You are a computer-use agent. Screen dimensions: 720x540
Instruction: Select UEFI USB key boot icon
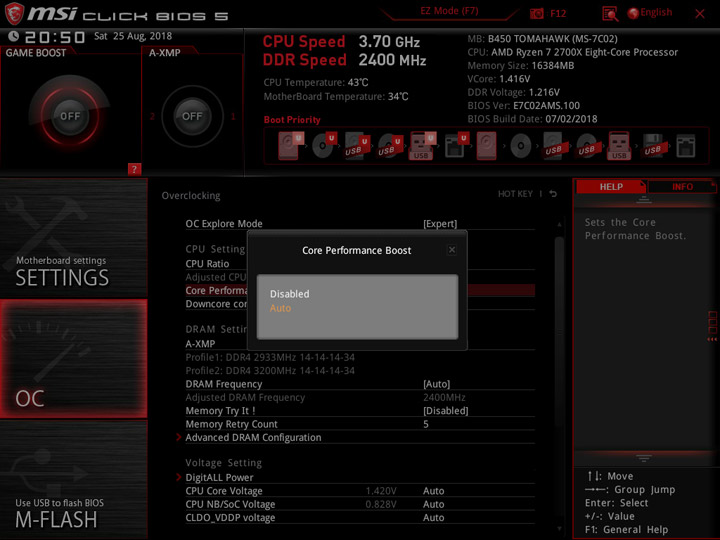[422, 146]
